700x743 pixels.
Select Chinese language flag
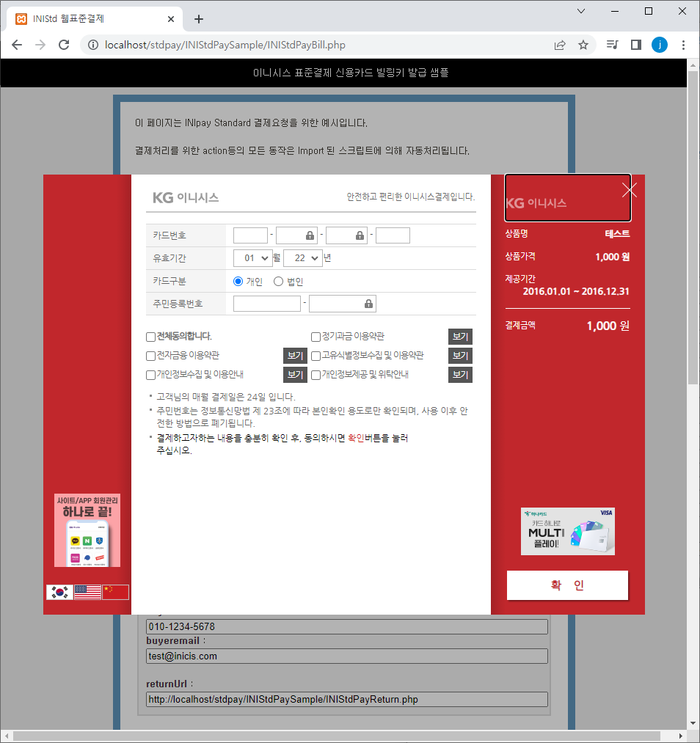(116, 592)
